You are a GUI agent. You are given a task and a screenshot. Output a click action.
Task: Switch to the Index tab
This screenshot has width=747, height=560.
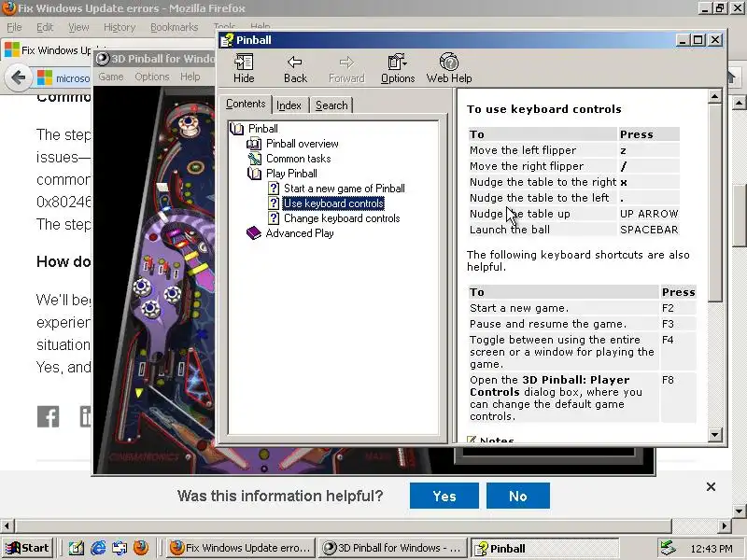289,105
